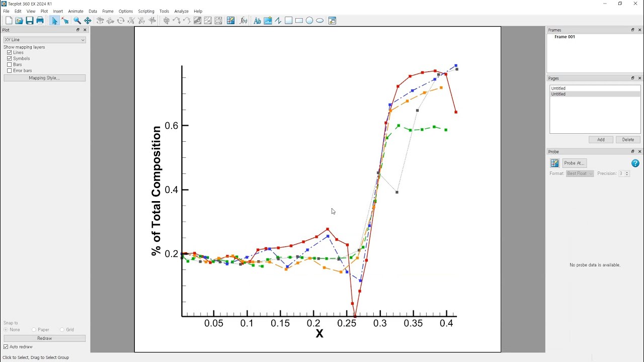Select the Ellipse shape tool
Viewport: 644px width, 362px height.
(319, 21)
